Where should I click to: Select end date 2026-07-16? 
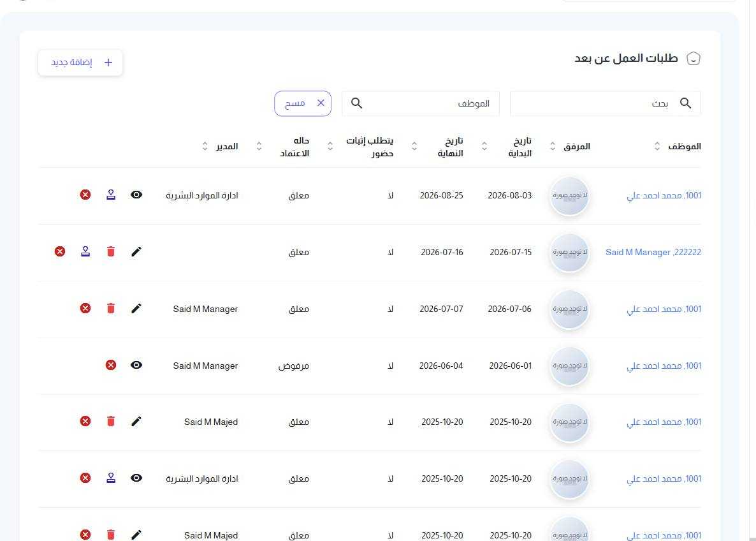pos(442,252)
